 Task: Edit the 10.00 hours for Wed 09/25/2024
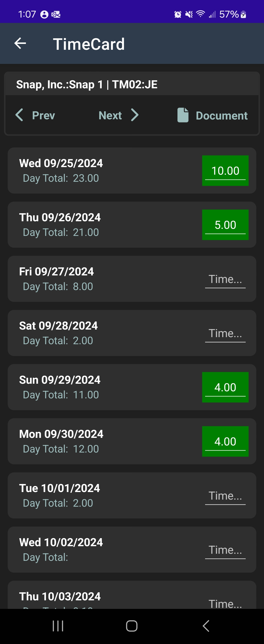pyautogui.click(x=225, y=171)
